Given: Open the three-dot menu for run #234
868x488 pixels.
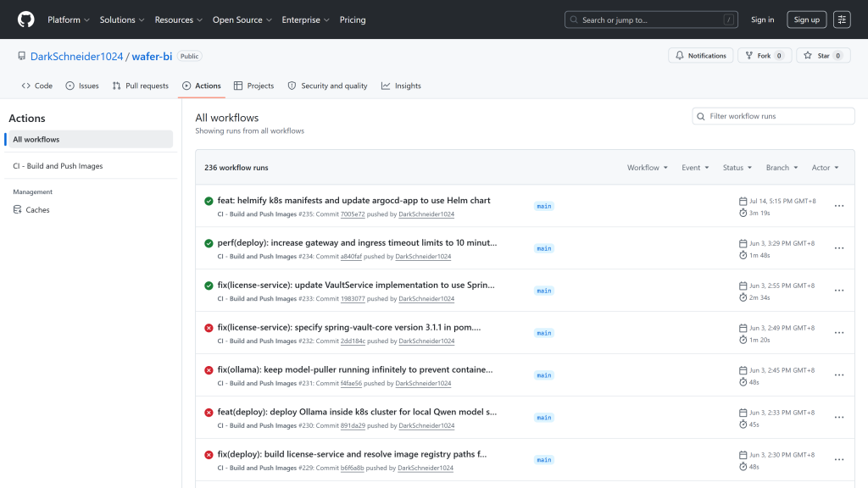Looking at the screenshot, I should (x=839, y=248).
